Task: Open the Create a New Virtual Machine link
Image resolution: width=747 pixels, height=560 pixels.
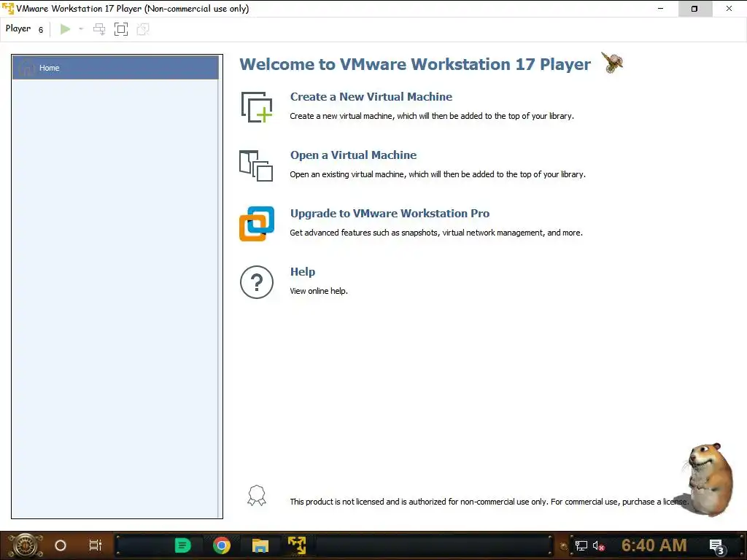Action: coord(371,97)
